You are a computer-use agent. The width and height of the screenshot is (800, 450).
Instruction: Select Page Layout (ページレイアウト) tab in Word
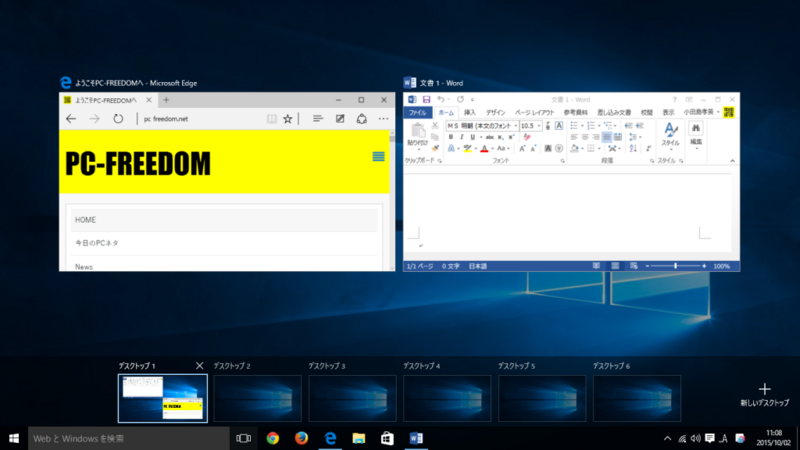[x=535, y=113]
